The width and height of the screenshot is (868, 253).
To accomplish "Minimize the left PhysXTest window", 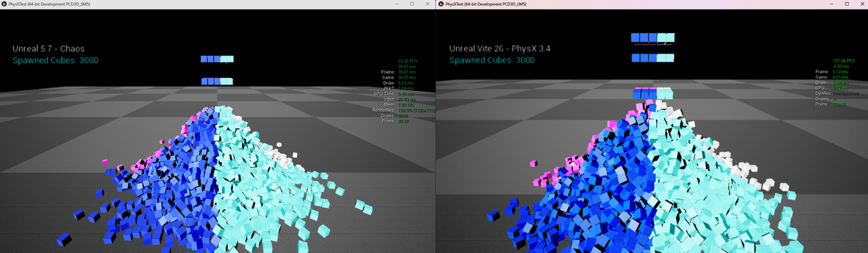I will pyautogui.click(x=397, y=4).
